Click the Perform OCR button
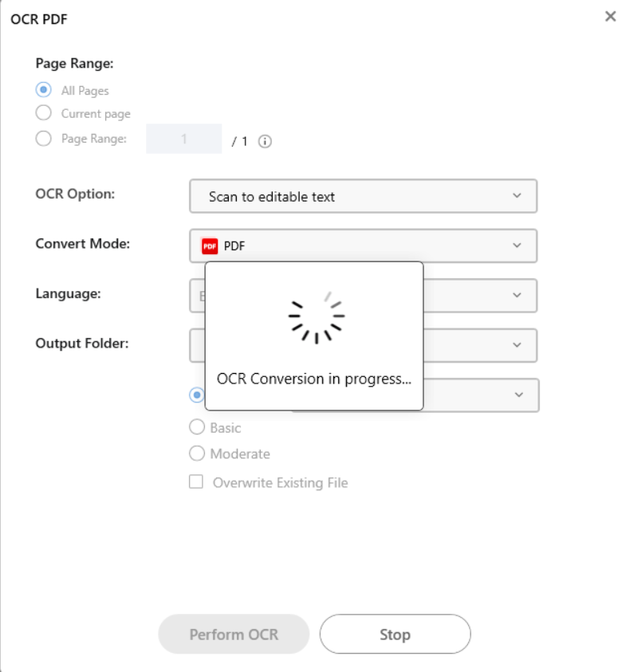626x672 pixels. [x=234, y=635]
